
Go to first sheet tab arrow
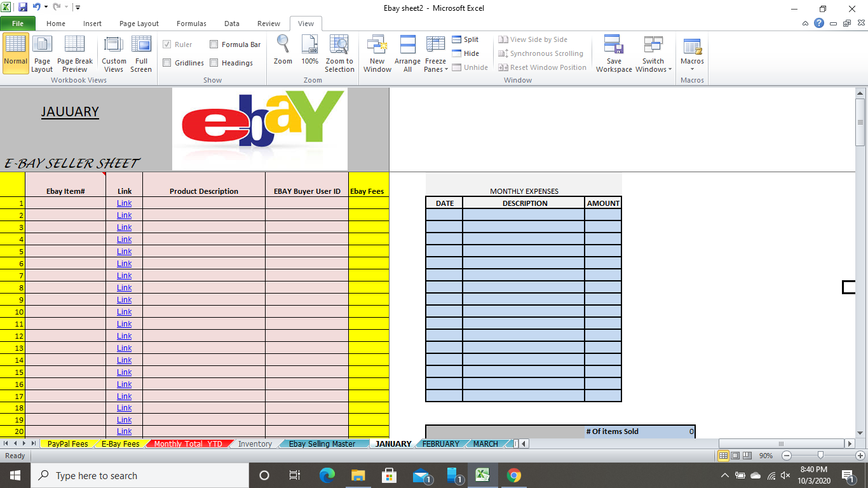pyautogui.click(x=7, y=444)
